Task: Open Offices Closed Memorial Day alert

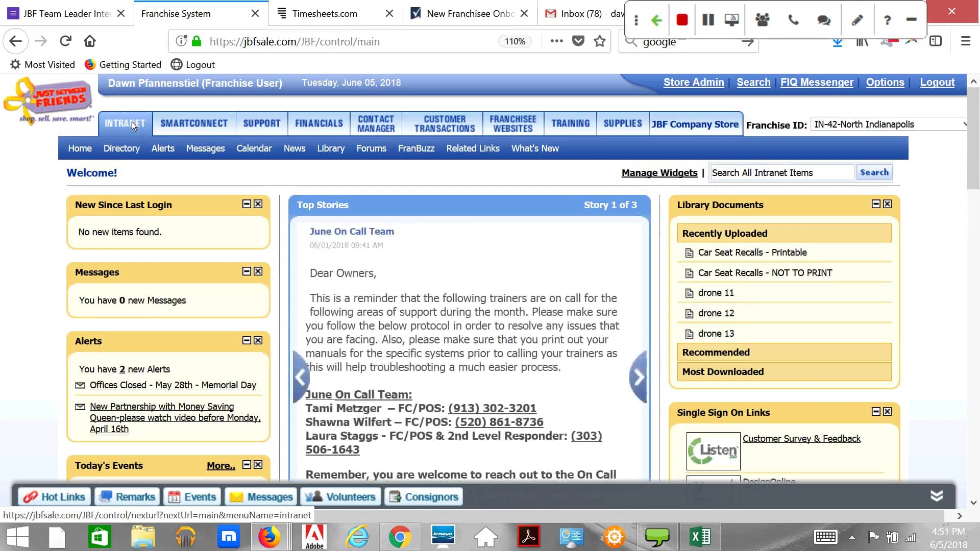Action: 173,385
